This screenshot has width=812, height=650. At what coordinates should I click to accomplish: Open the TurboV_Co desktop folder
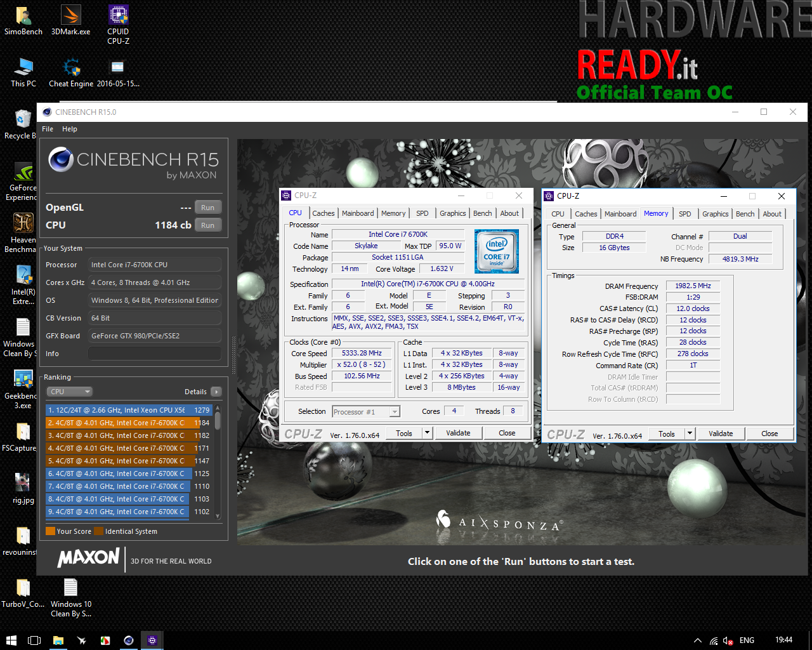pyautogui.click(x=23, y=593)
